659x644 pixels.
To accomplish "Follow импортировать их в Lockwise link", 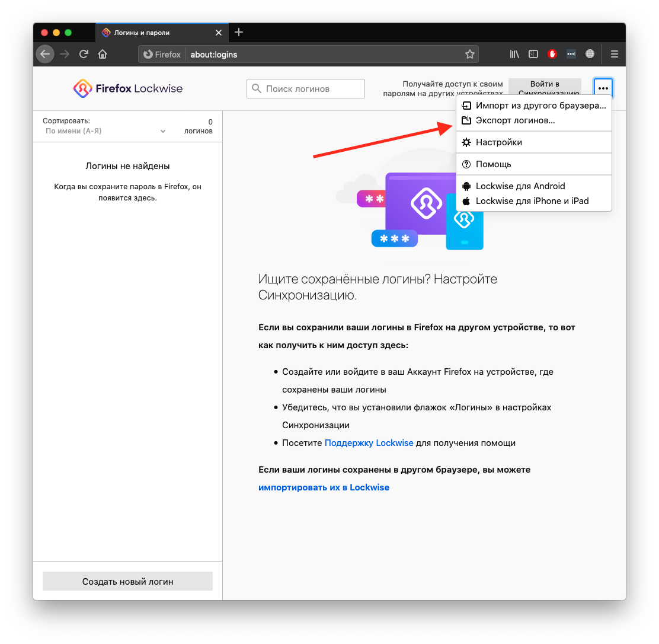I will point(324,487).
